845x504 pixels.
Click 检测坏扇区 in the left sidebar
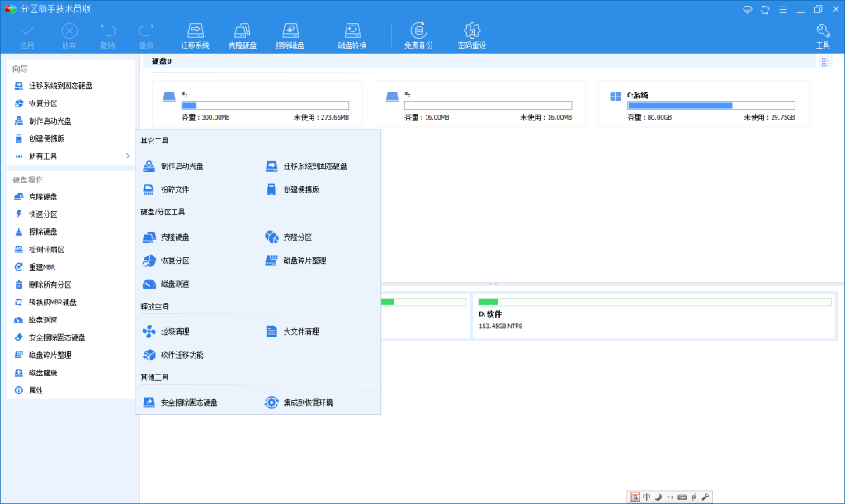(43, 249)
